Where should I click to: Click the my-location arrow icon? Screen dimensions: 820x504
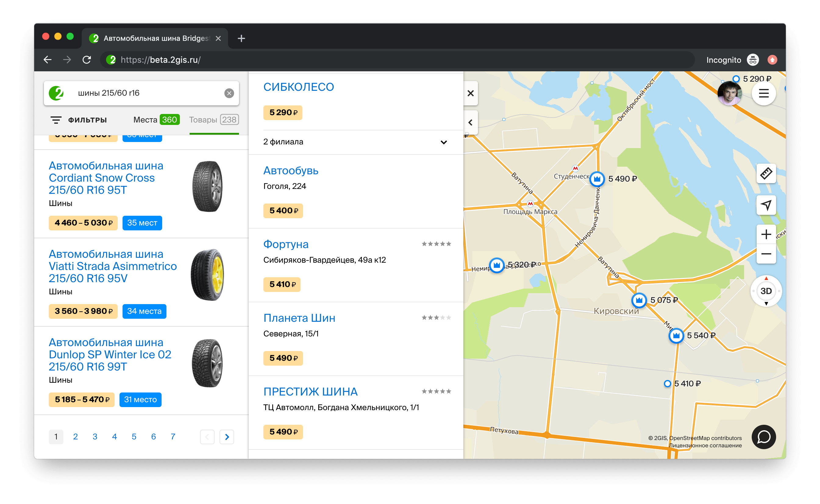point(766,205)
